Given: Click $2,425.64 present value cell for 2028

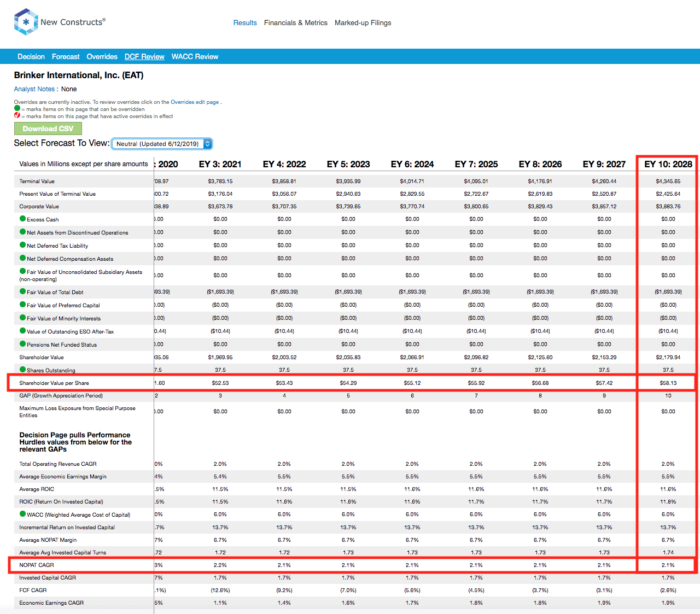Looking at the screenshot, I should pos(668,194).
